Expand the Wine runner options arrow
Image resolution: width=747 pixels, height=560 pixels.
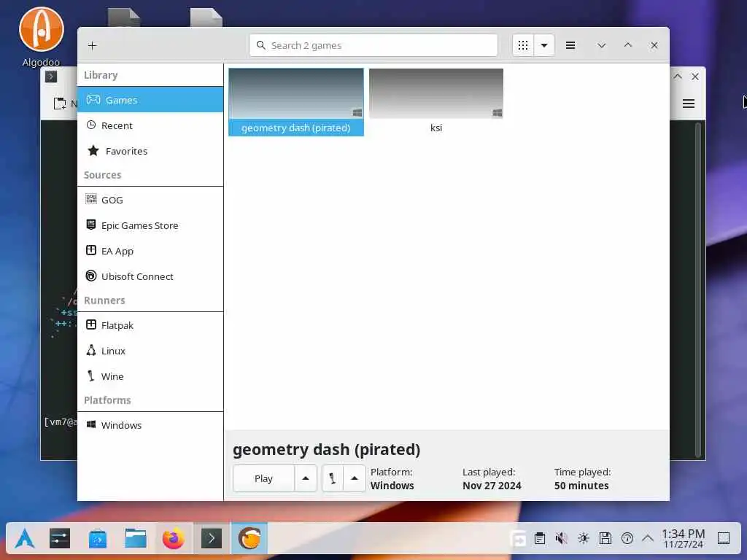pyautogui.click(x=354, y=478)
